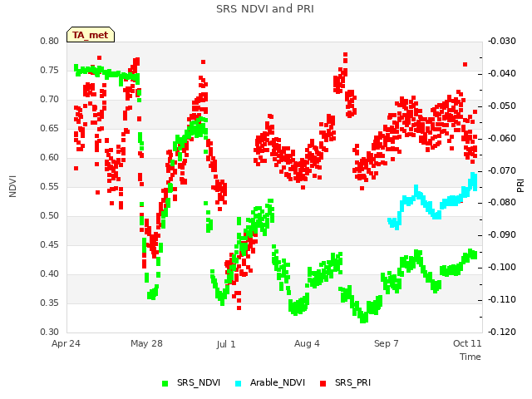The width and height of the screenshot is (532, 399).
Task: Click the PRI right axis label
Action: coord(520,186)
